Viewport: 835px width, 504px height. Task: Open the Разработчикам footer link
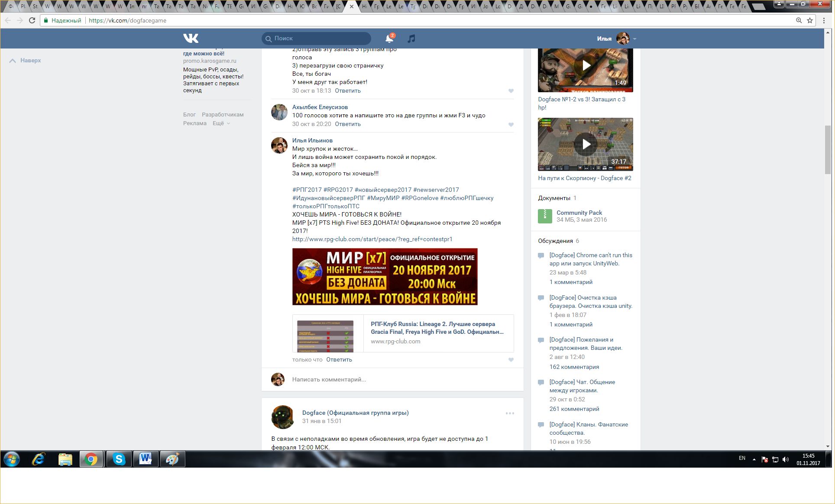coord(223,115)
